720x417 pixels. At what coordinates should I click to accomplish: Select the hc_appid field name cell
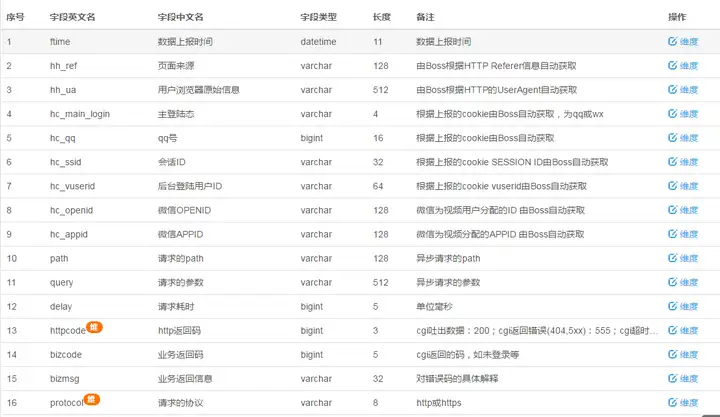tap(69, 234)
